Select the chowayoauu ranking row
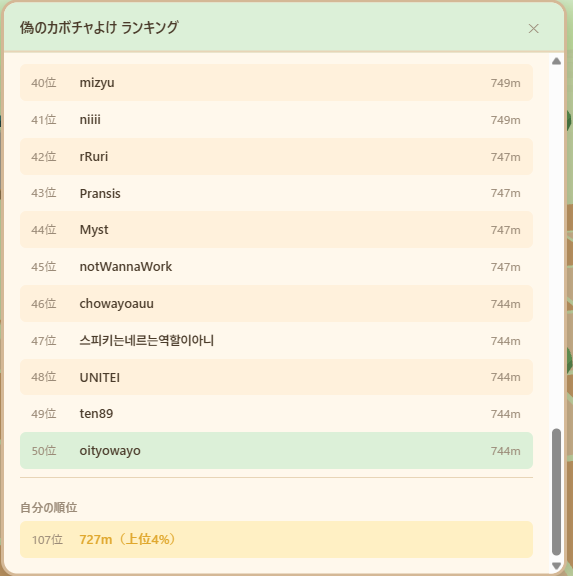 pyautogui.click(x=276, y=304)
